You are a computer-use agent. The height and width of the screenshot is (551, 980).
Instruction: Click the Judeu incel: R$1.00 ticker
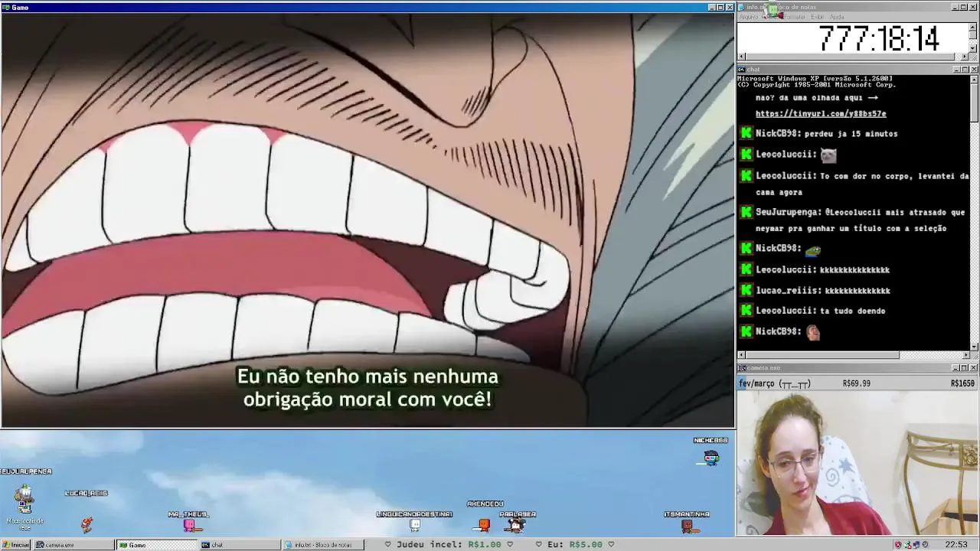[447, 545]
